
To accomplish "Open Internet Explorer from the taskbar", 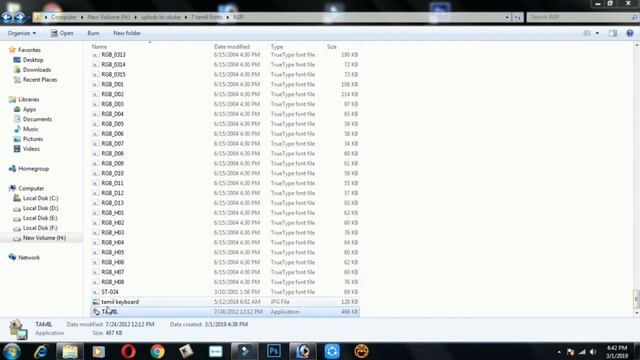I will pos(41,351).
